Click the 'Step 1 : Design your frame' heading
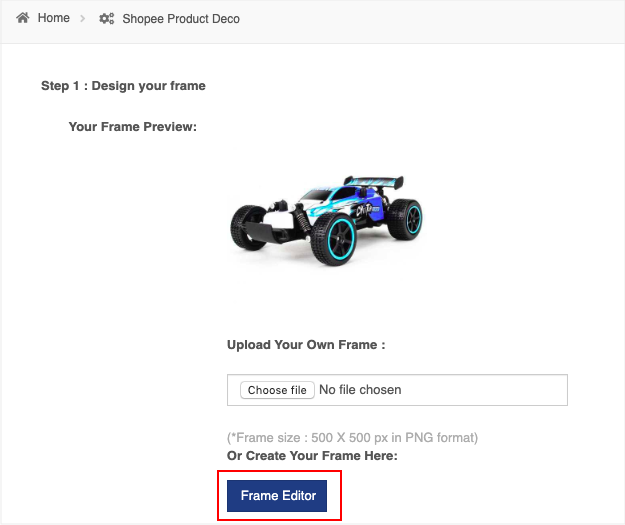 click(x=123, y=86)
